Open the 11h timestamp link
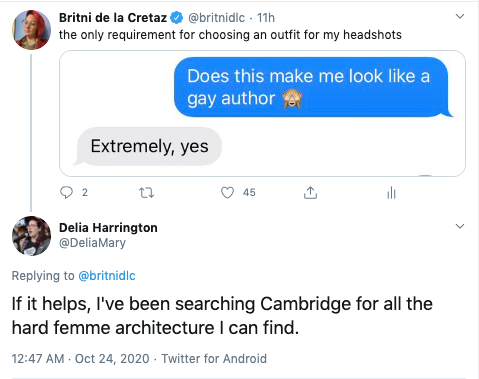 pos(266,18)
